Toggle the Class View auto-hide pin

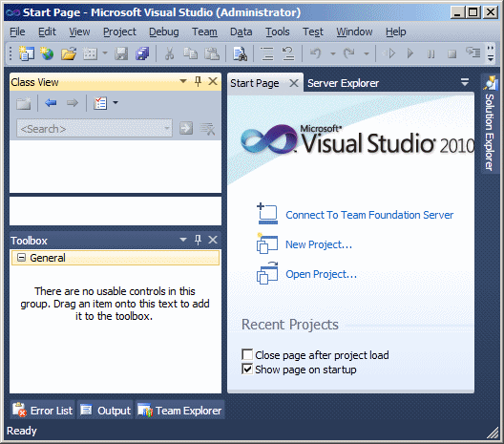198,81
